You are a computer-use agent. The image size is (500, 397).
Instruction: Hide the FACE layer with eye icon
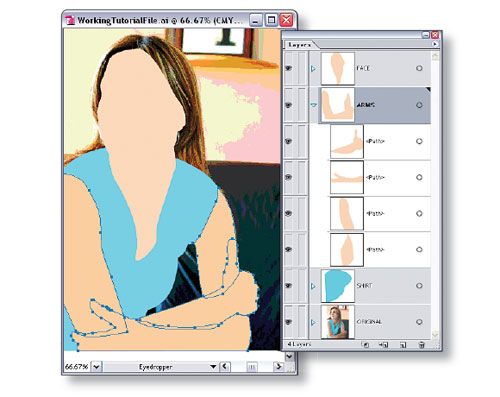[x=289, y=68]
